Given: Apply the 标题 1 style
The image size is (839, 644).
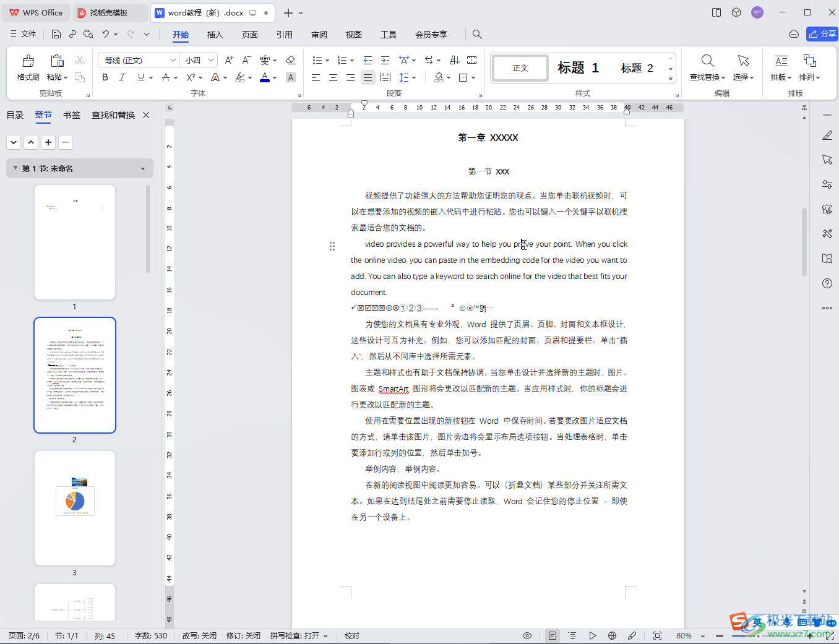Looking at the screenshot, I should [x=578, y=68].
